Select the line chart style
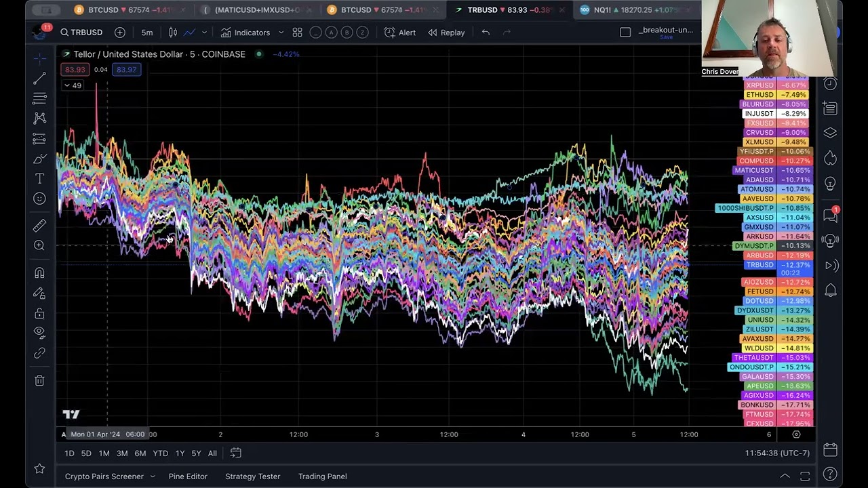The image size is (868, 488). (x=190, y=33)
